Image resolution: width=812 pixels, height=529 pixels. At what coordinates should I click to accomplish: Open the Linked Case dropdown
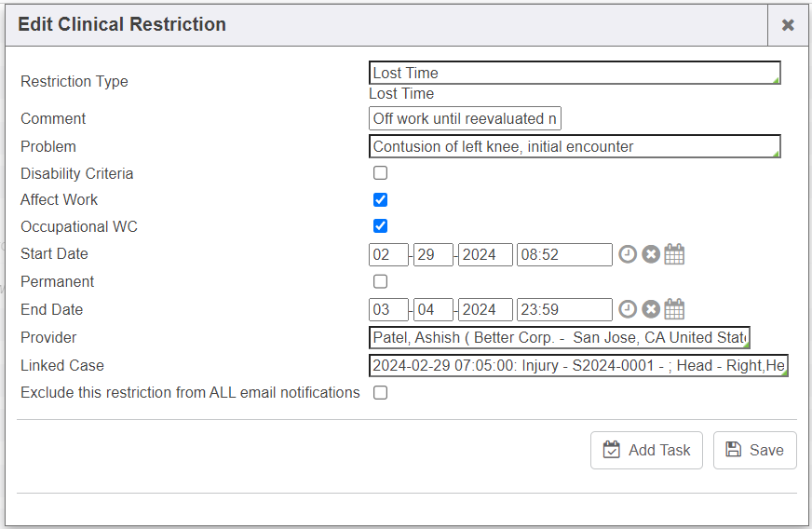[577, 366]
